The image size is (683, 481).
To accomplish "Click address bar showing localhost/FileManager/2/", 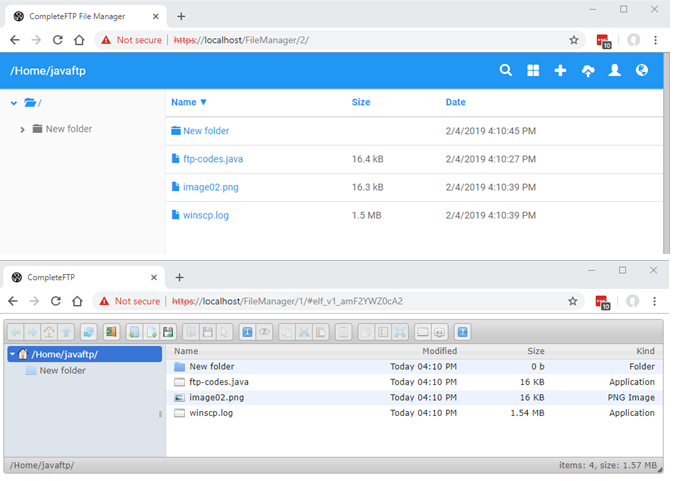I will (x=340, y=40).
